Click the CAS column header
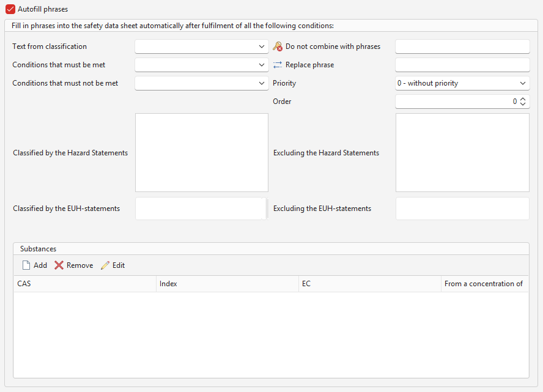 pyautogui.click(x=85, y=284)
